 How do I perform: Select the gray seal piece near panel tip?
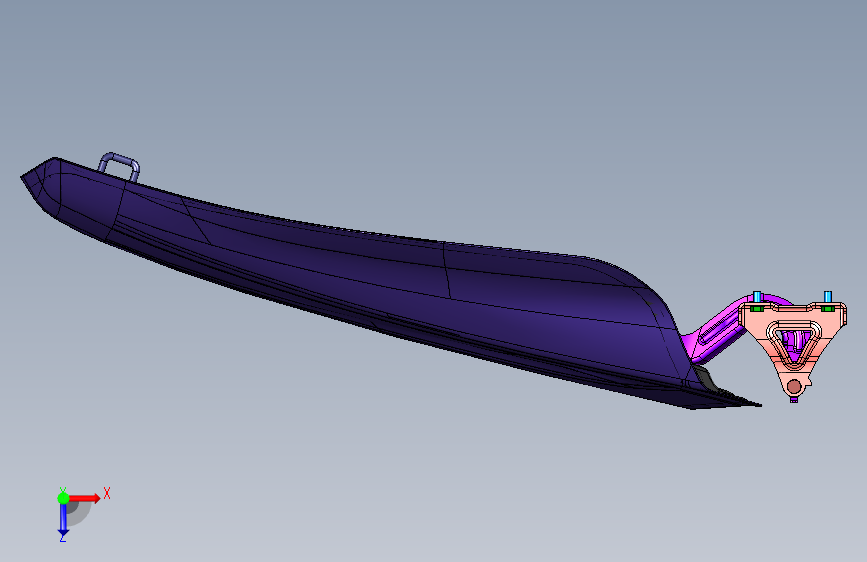(708, 379)
